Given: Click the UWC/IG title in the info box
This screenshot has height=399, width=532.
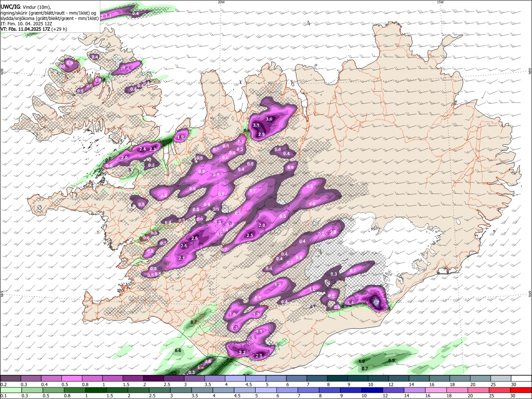Looking at the screenshot, I should [10, 7].
